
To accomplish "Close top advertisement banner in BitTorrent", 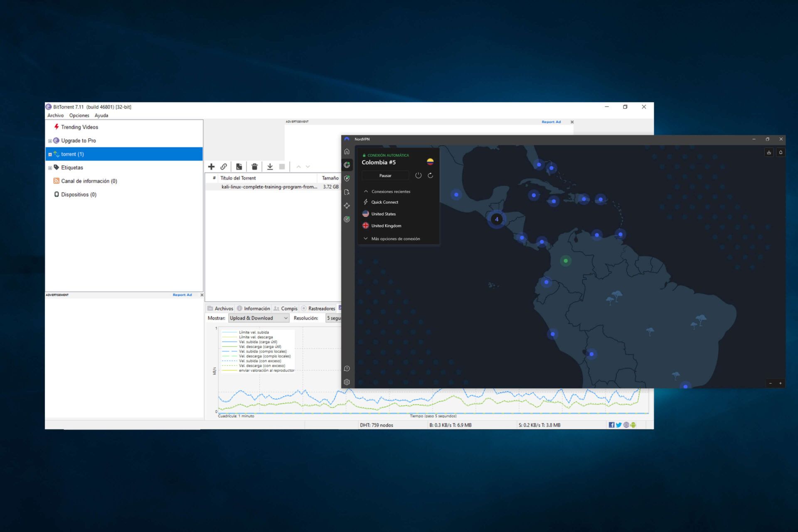I will pos(572,122).
